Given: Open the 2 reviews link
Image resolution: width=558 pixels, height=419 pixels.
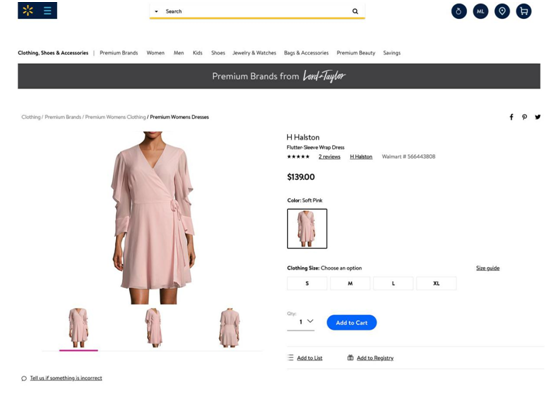Looking at the screenshot, I should point(329,157).
